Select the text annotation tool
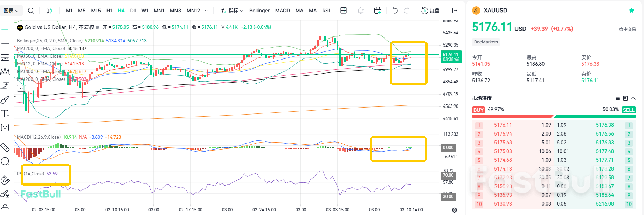 [x=5, y=114]
